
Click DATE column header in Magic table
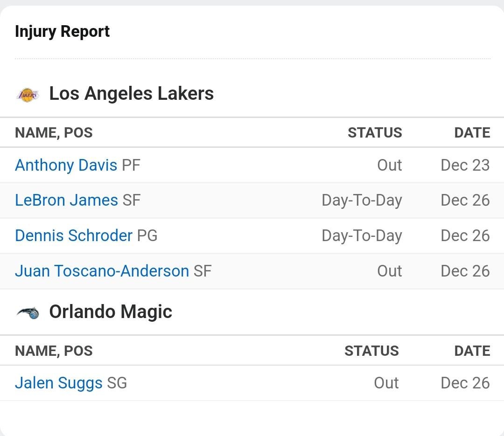point(472,351)
